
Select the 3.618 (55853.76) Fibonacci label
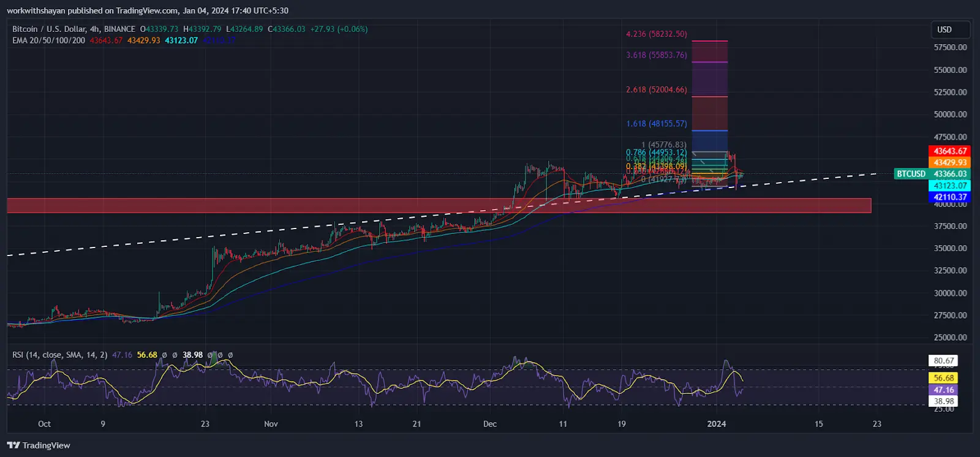point(657,55)
